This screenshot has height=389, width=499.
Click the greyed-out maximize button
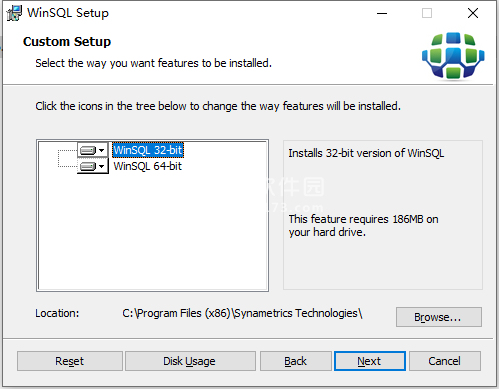point(427,13)
